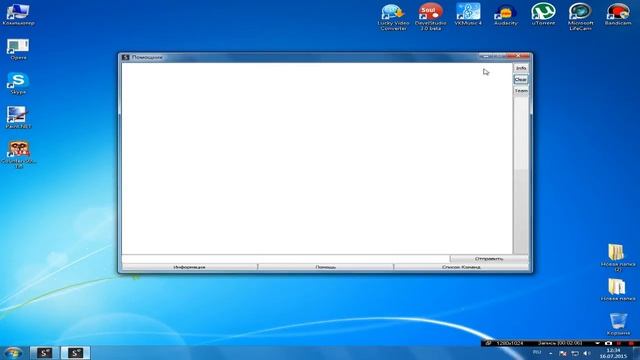Screen dimensions: 640x360
Task: Open the Paint.NET desktop shortcut
Action: 18,118
